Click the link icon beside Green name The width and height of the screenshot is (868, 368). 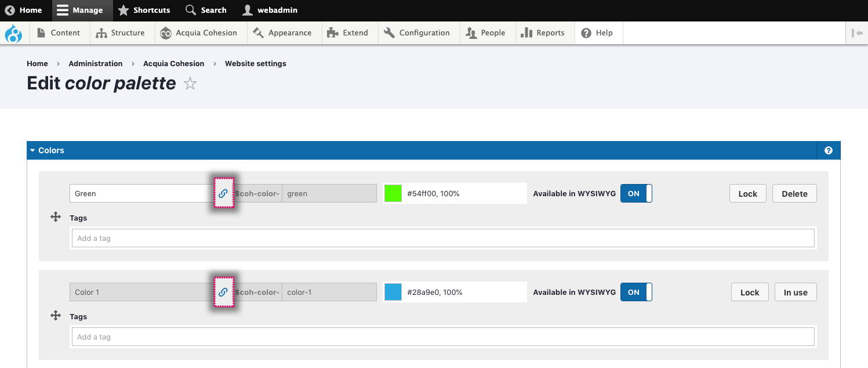pyautogui.click(x=223, y=193)
